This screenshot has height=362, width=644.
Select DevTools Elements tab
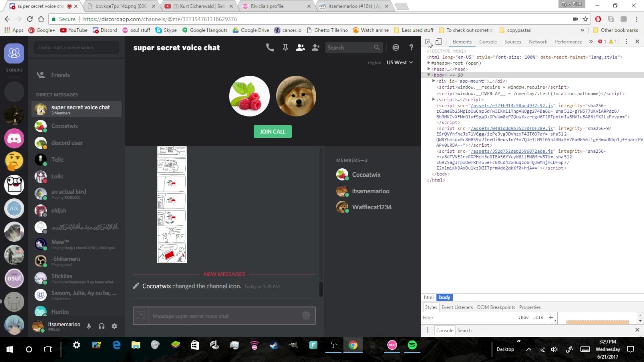point(462,42)
